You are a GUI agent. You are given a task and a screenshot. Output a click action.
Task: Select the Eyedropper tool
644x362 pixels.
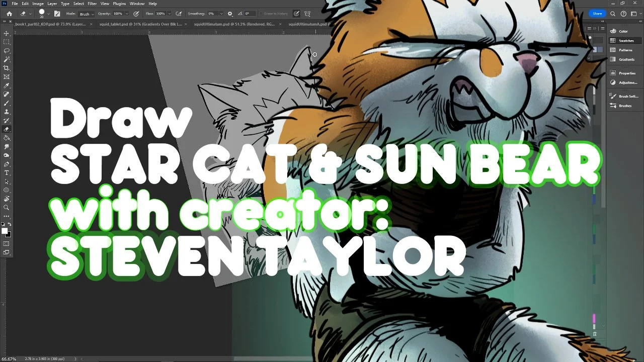[x=7, y=85]
